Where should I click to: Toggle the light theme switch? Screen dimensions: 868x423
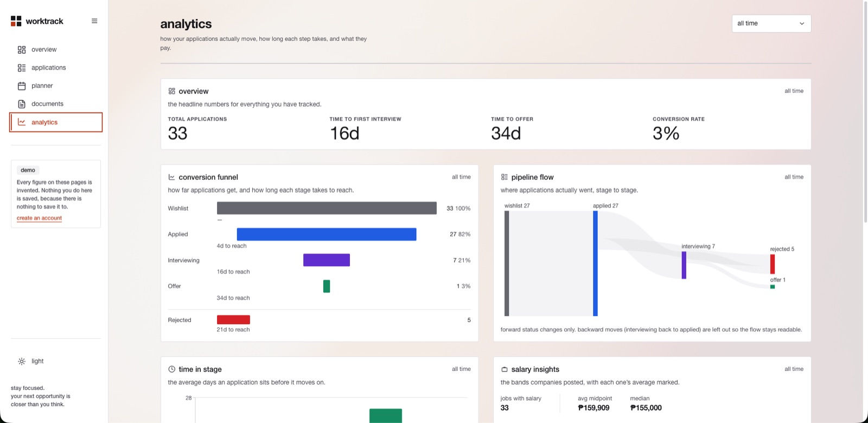[56, 361]
